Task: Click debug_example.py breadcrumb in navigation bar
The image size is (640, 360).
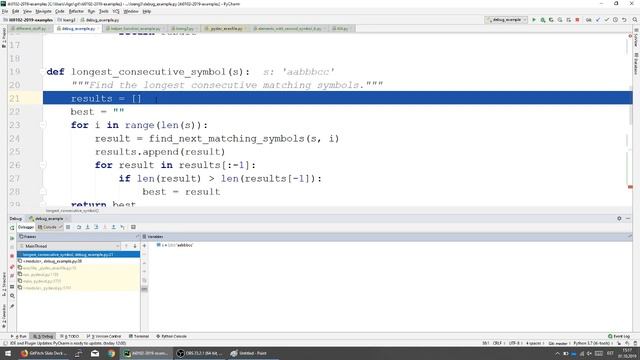Action: tap(100, 20)
